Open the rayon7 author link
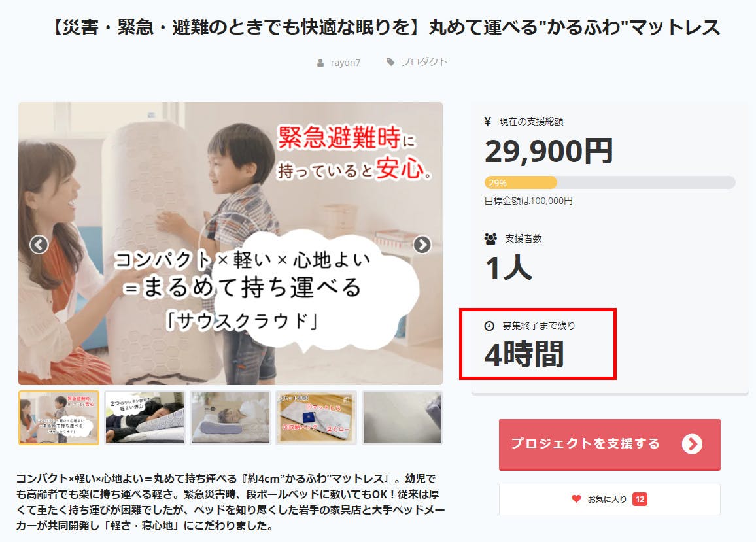Image resolution: width=756 pixels, height=542 pixels. pos(345,63)
